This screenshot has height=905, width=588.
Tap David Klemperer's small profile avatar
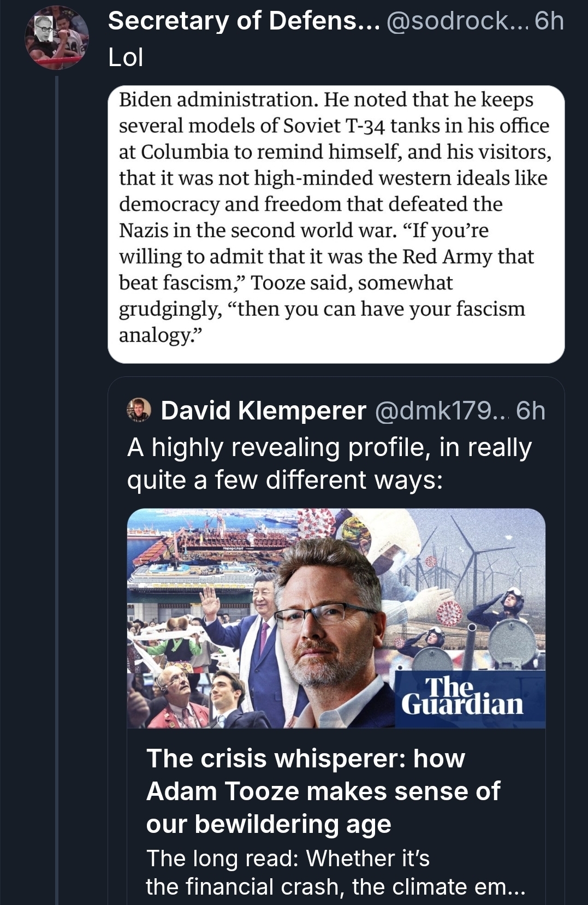139,410
